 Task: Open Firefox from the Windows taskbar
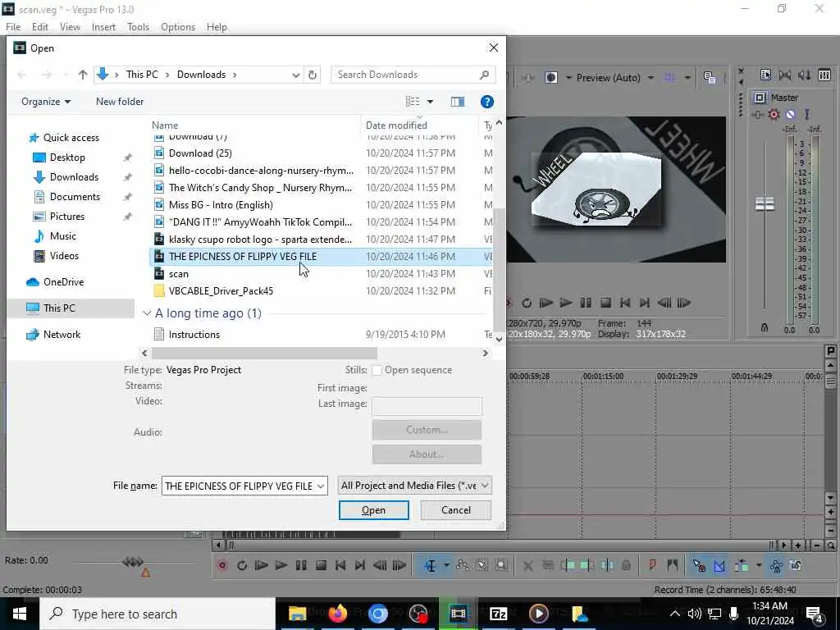coord(337,614)
